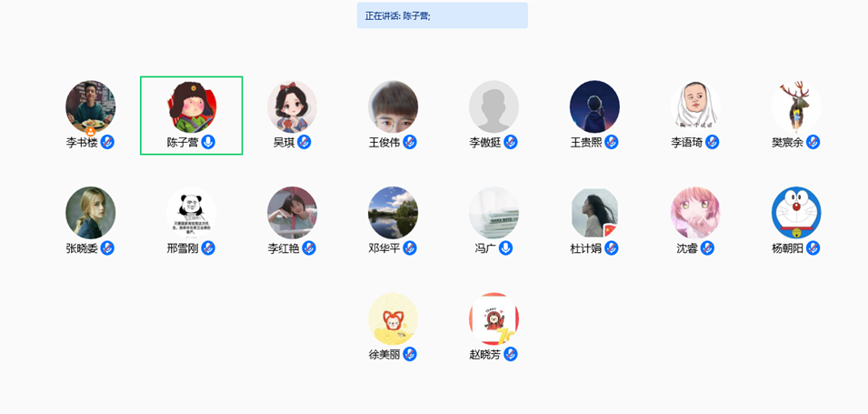Click the name label 王贵熙
868x414 pixels.
pos(586,143)
